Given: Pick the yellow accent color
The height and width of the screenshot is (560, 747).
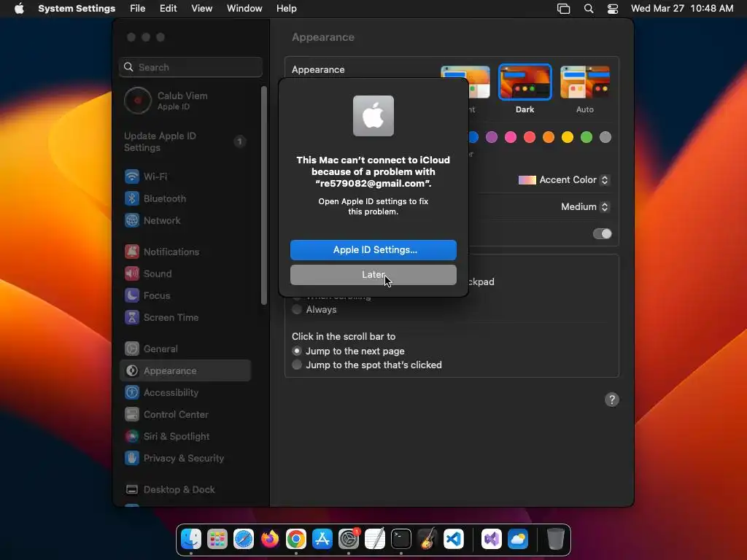Looking at the screenshot, I should pos(568,138).
